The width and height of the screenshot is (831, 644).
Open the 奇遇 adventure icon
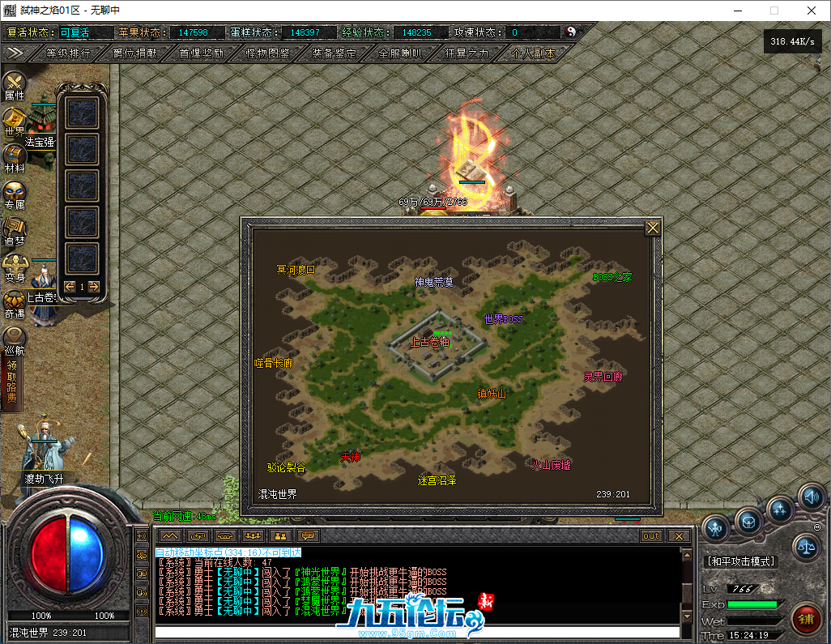pos(15,303)
